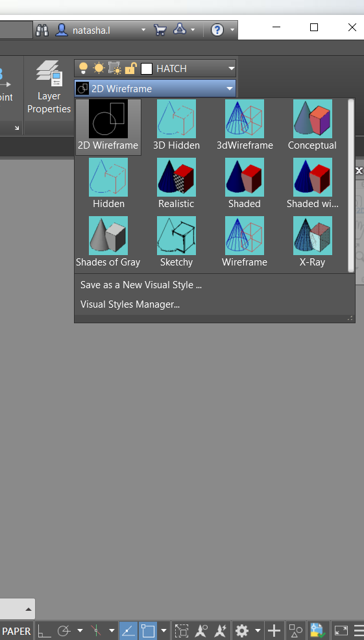Toggle isometric drafting icon in status bar

coord(96,631)
